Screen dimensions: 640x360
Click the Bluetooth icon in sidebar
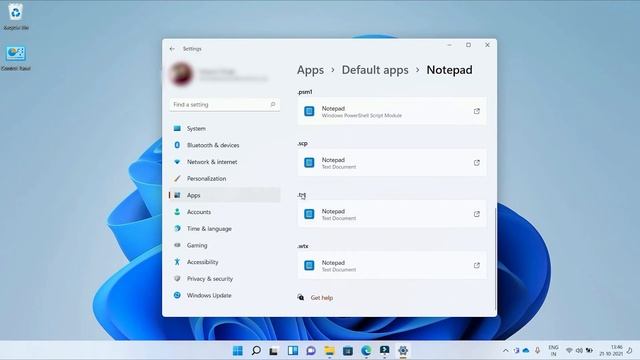tap(177, 145)
